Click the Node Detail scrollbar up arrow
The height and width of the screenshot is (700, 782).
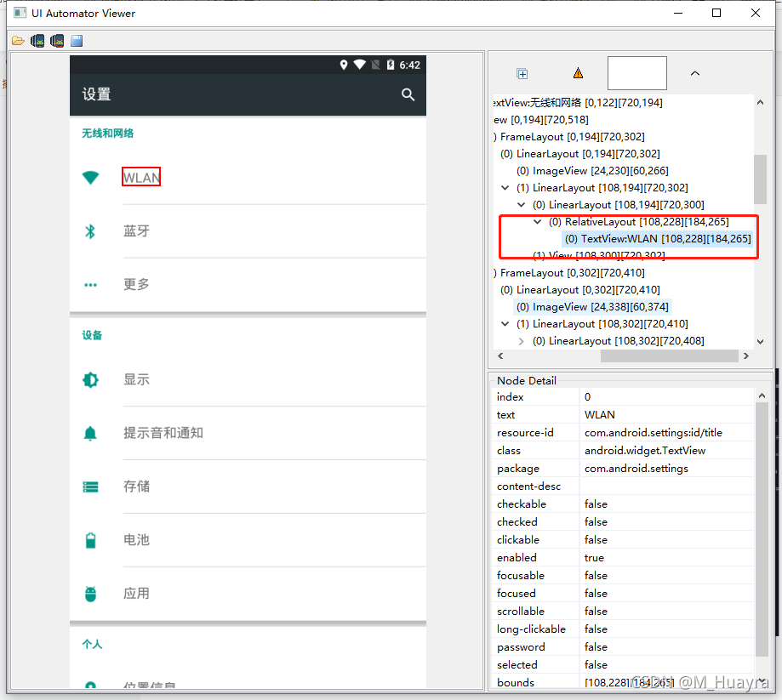(x=762, y=396)
